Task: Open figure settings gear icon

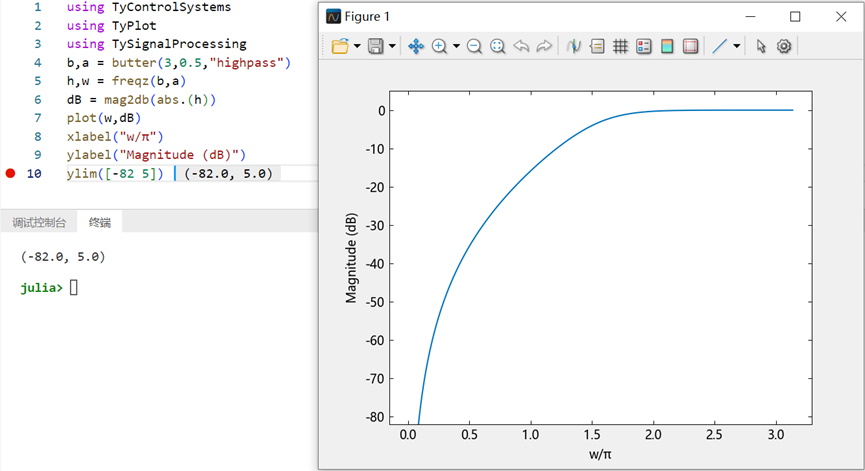Action: tap(784, 46)
